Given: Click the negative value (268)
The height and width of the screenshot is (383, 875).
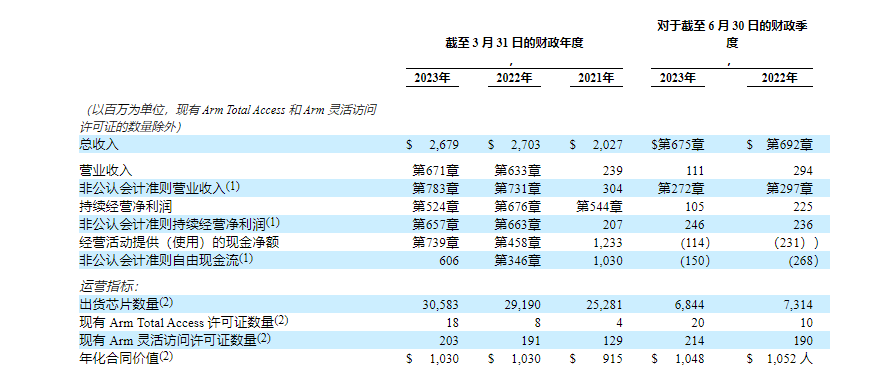Looking at the screenshot, I should 804,261.
